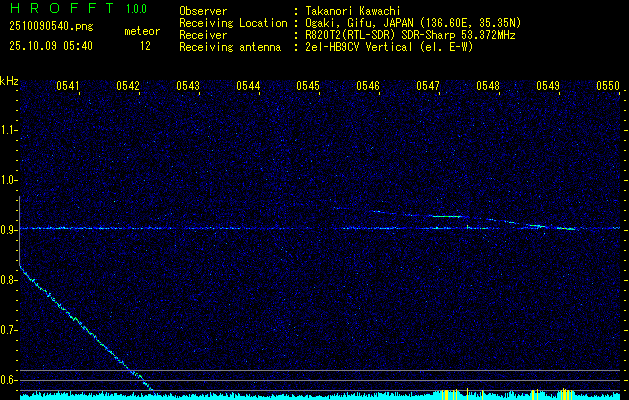Pick the 0550 time label
Image resolution: width=629 pixels, height=400 pixels.
[607, 87]
